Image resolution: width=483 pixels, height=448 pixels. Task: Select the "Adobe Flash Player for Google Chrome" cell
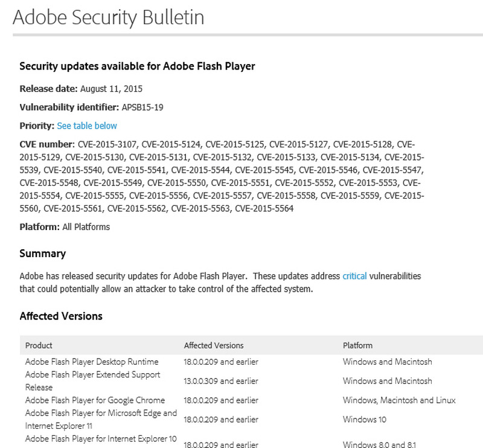point(95,400)
